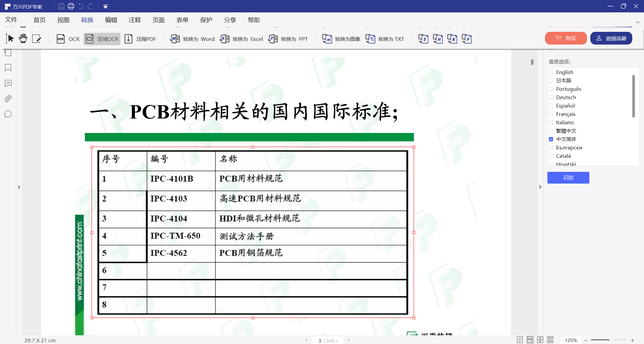The height and width of the screenshot is (344, 644).
Task: Click the 125% zoom level field
Action: click(571, 340)
